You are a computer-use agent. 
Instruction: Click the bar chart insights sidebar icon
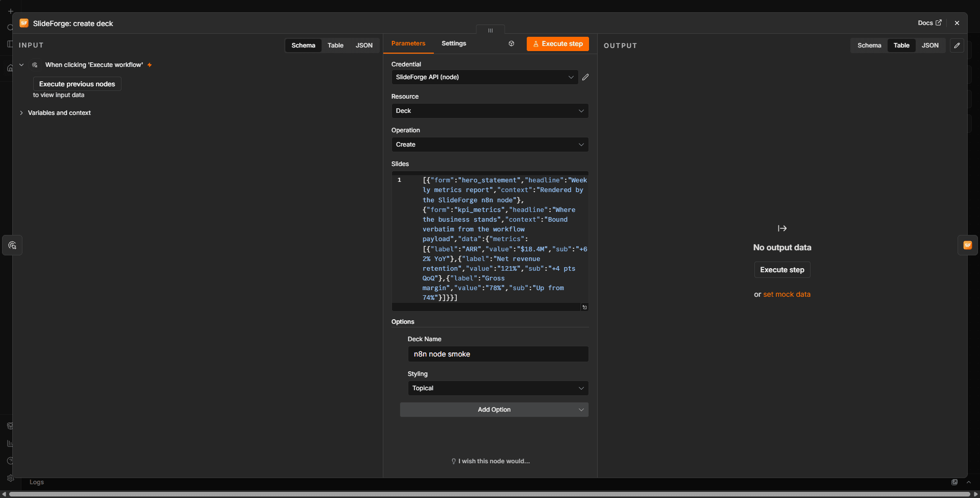10,443
